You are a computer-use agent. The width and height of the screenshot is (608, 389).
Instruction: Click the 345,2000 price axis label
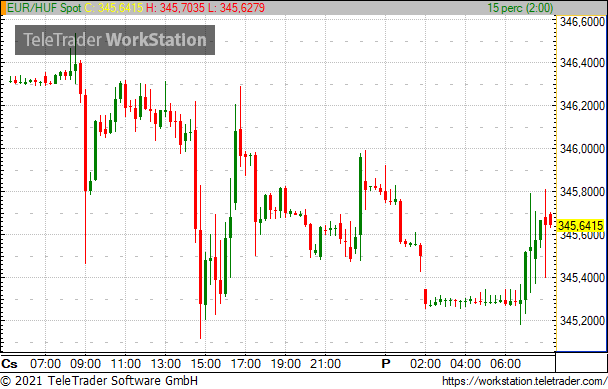(x=582, y=320)
